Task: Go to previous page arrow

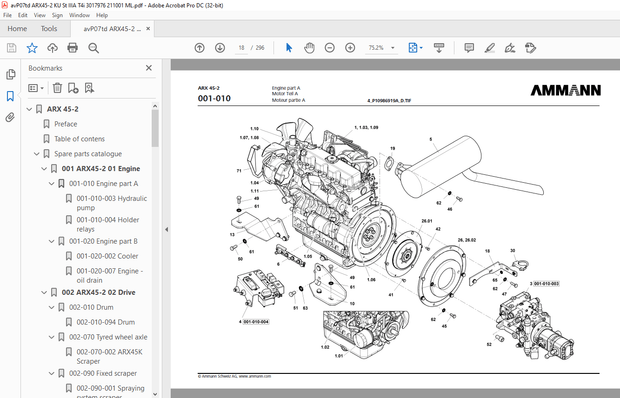Action: coord(200,48)
